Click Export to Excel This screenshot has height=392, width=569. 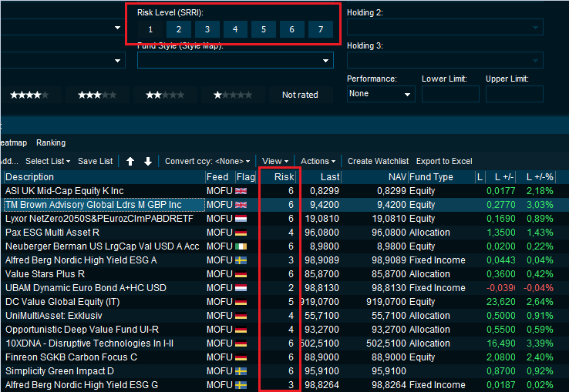click(443, 161)
